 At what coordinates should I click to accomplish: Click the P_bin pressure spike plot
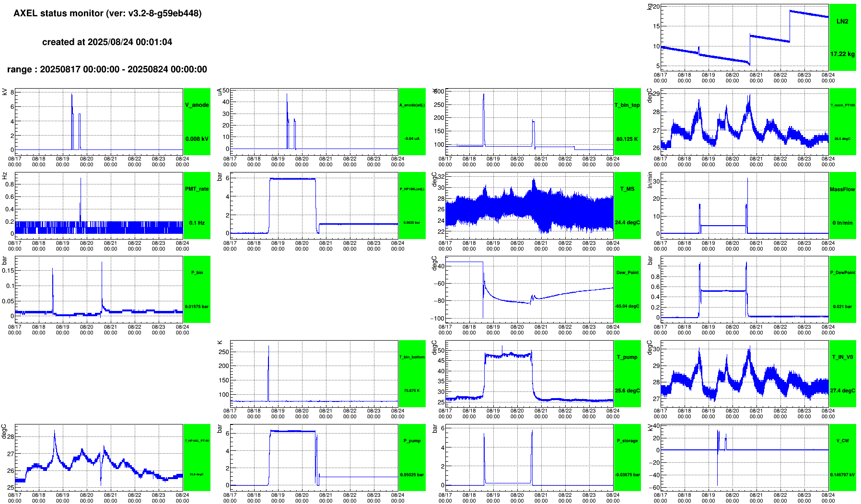(99, 289)
